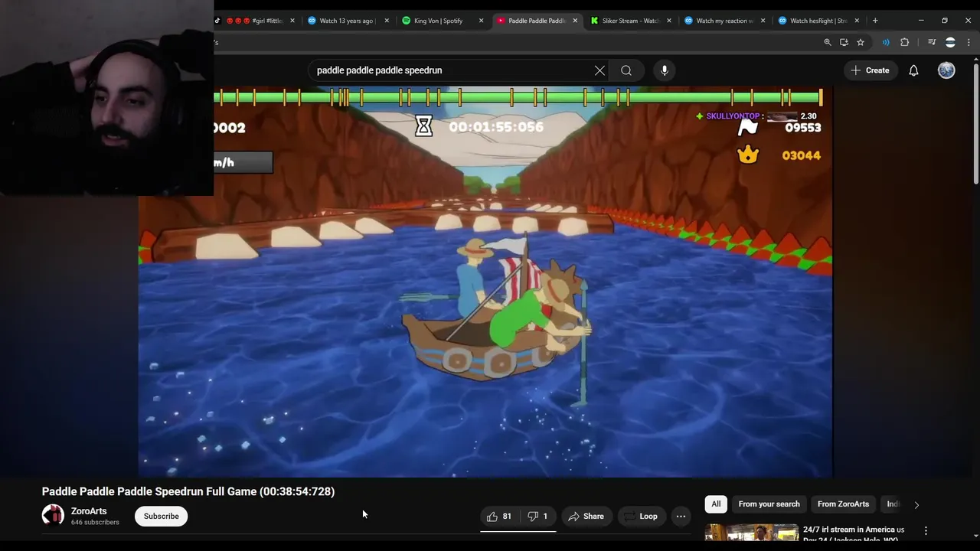Click the browser zoom magnifier icon
The image size is (980, 551).
point(828,42)
